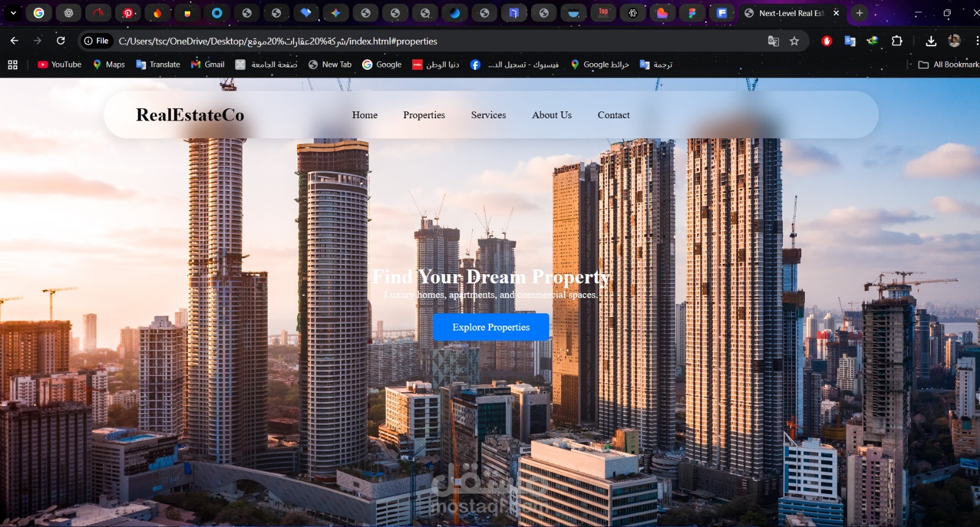Open the Maps bookmark
Viewport: 980px width, 527px height.
[x=108, y=64]
